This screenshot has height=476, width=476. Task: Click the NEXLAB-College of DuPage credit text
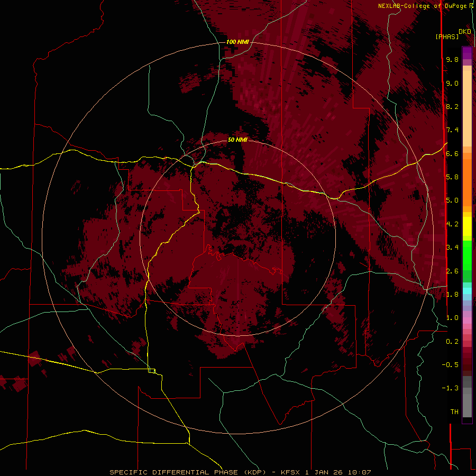click(422, 6)
